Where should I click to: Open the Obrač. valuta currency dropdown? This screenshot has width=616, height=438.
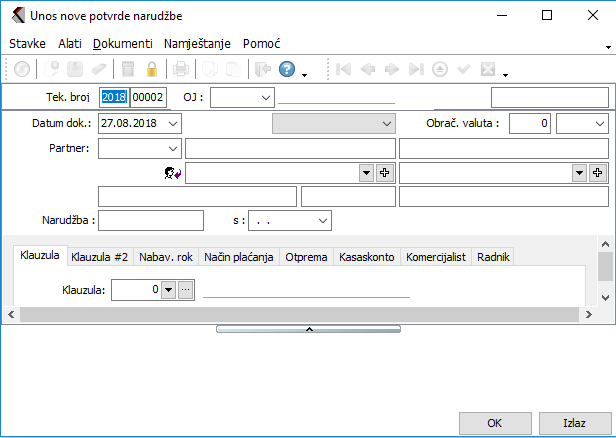[x=598, y=123]
